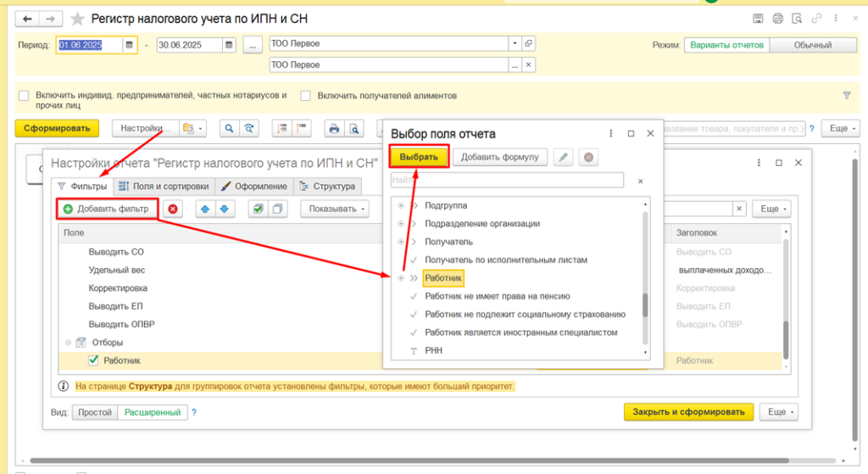Click the favorites star icon
This screenshot has height=474, width=868.
77,20
